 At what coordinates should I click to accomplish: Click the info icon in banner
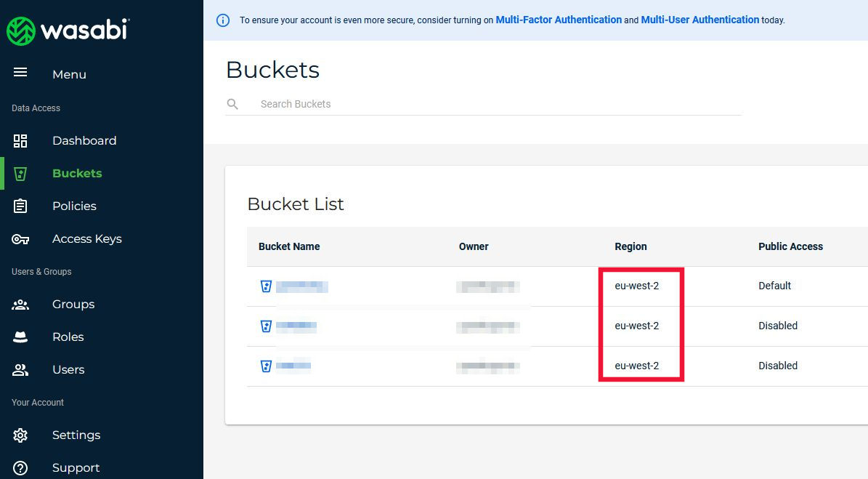pyautogui.click(x=223, y=20)
